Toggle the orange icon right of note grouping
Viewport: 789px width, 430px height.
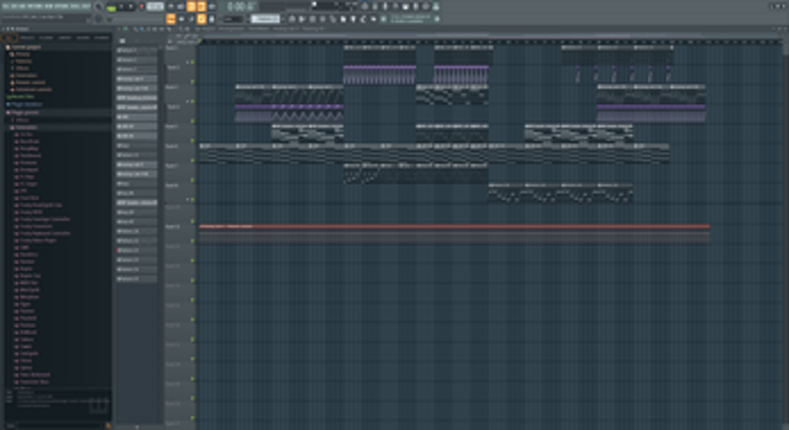click(201, 19)
